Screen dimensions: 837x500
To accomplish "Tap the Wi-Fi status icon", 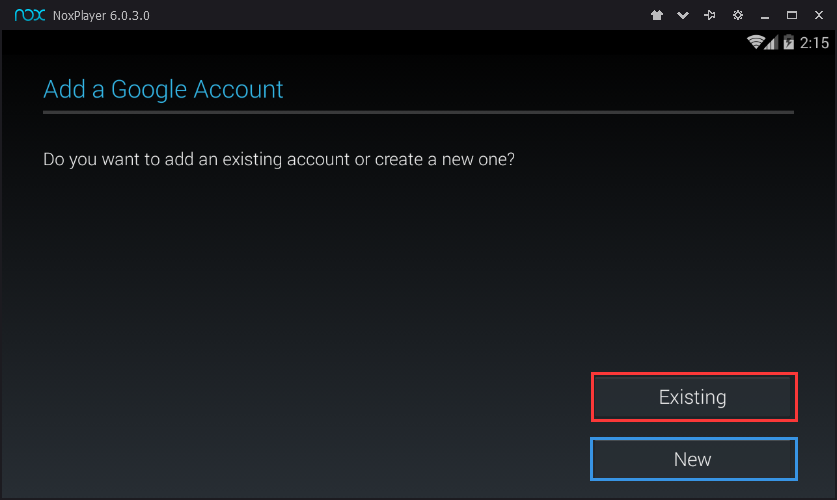I will 755,42.
